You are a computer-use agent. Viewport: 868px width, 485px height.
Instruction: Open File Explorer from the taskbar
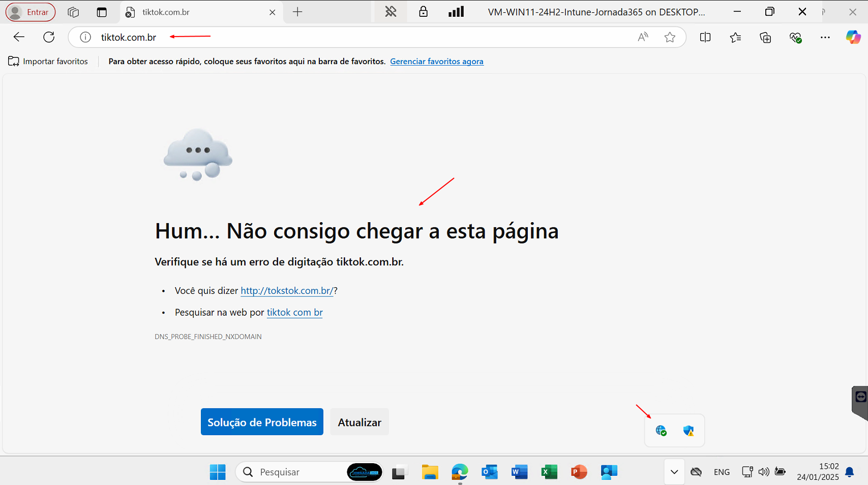pos(430,472)
